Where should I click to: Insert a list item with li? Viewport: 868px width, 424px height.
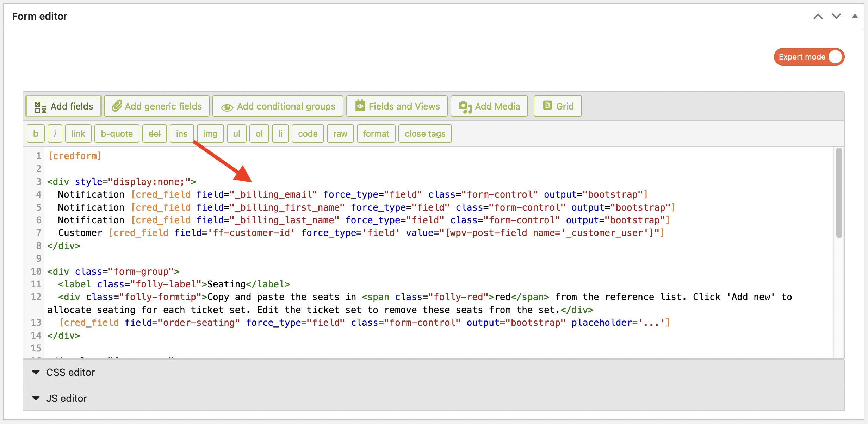[x=280, y=133]
